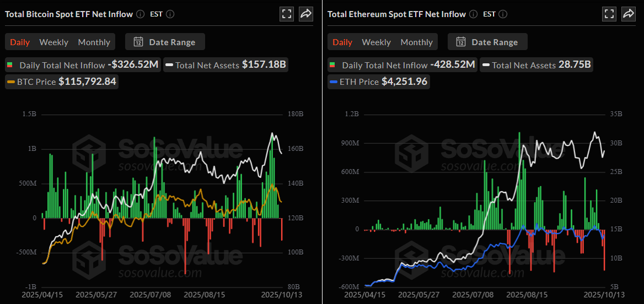Hide the BTC Price line
Image resolution: width=644 pixels, height=304 pixels.
point(62,82)
